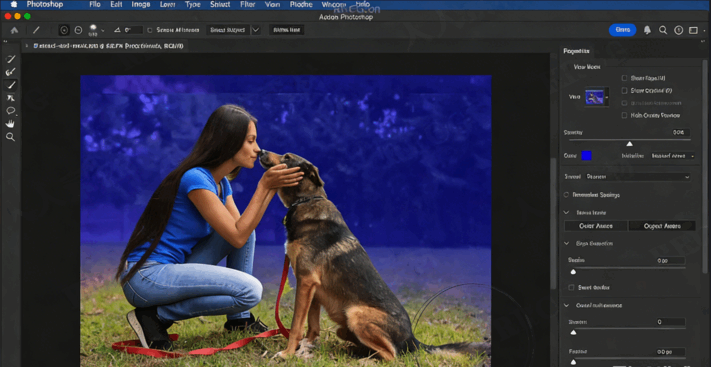Open the File menu

point(95,5)
